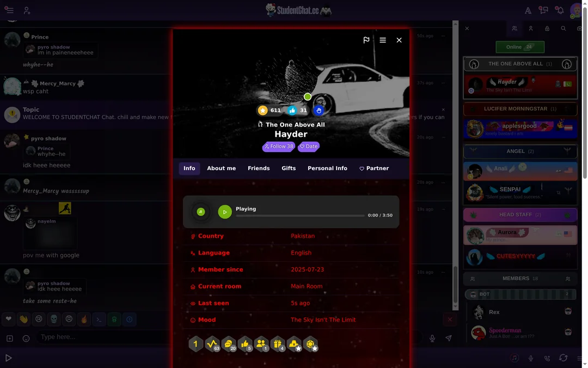This screenshot has height=368, width=588.
Task: Open the Gifts tab
Action: click(289, 168)
